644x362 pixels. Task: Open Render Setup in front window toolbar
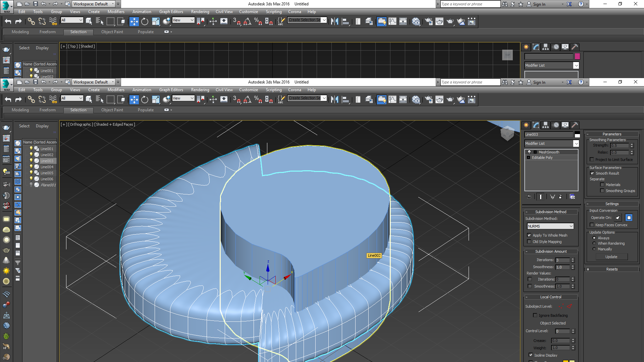(x=429, y=100)
